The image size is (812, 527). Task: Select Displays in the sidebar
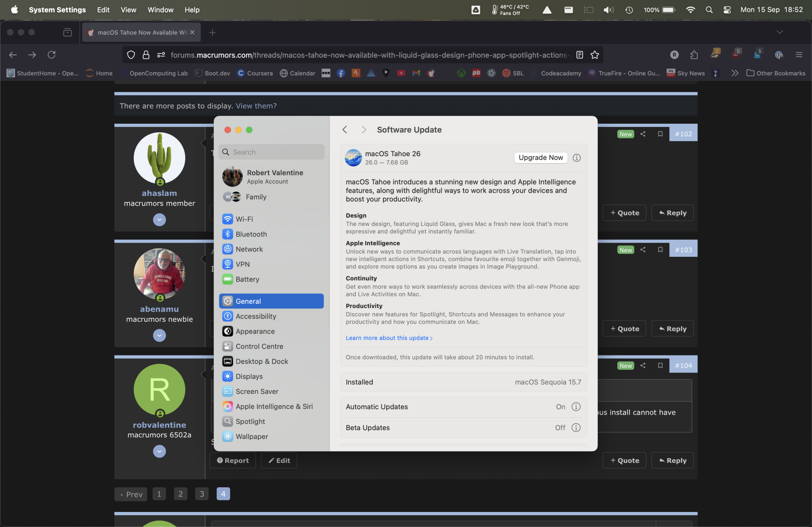click(249, 376)
